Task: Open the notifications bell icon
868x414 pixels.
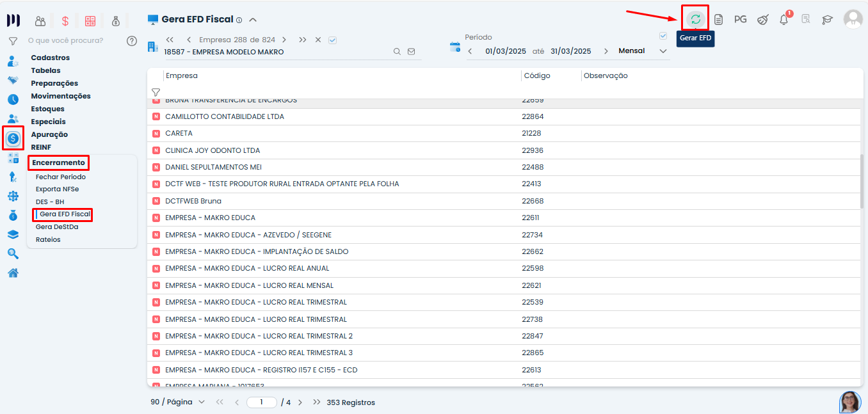Action: click(x=784, y=20)
